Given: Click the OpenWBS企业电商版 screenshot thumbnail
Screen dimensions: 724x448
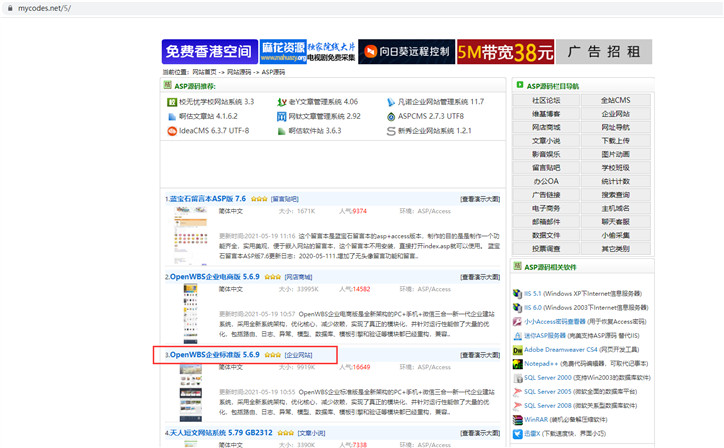Looking at the screenshot, I should pos(191,314).
